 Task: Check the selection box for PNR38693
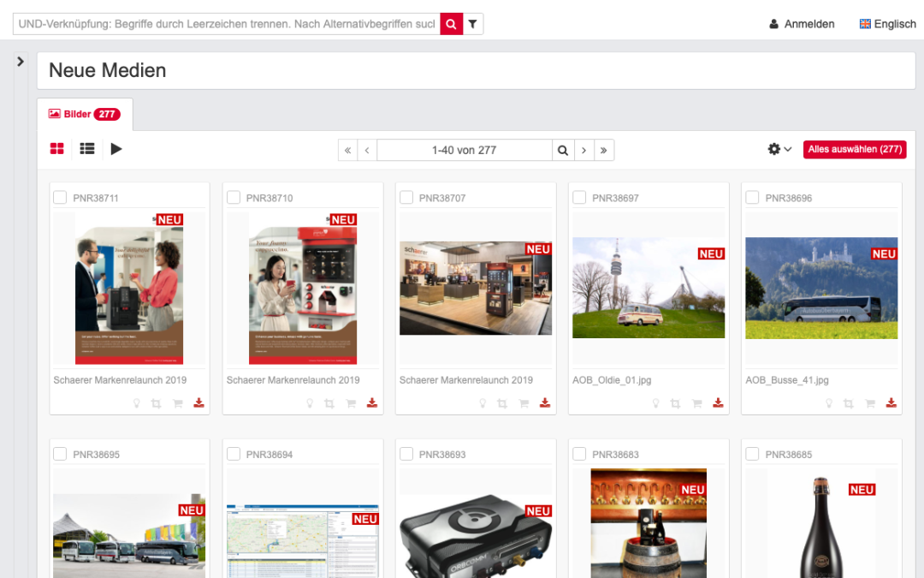pyautogui.click(x=406, y=454)
